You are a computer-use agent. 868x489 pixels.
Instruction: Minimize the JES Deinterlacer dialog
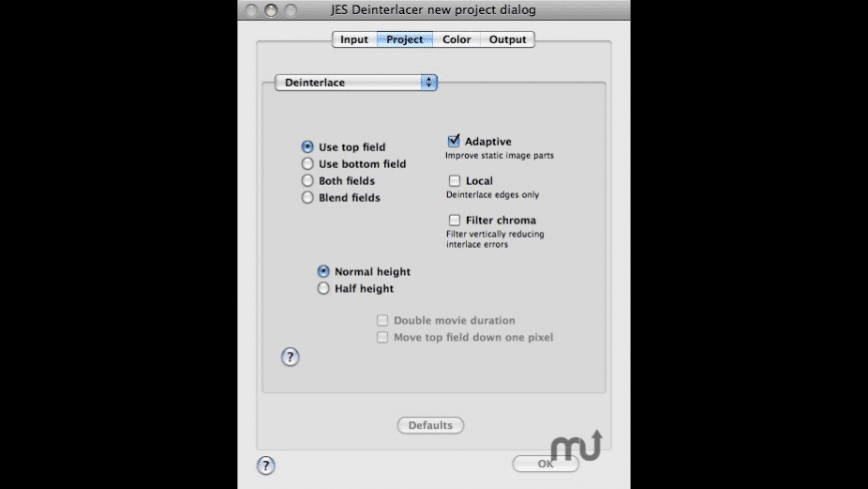[x=270, y=10]
